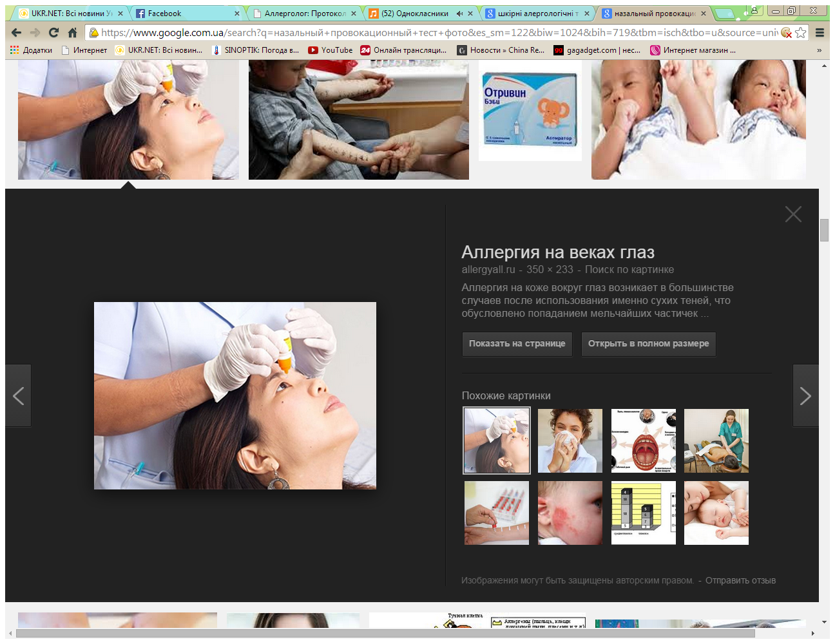The height and width of the screenshot is (644, 835).
Task: Open the SINOPTIK weather bookmark
Action: pyautogui.click(x=256, y=50)
